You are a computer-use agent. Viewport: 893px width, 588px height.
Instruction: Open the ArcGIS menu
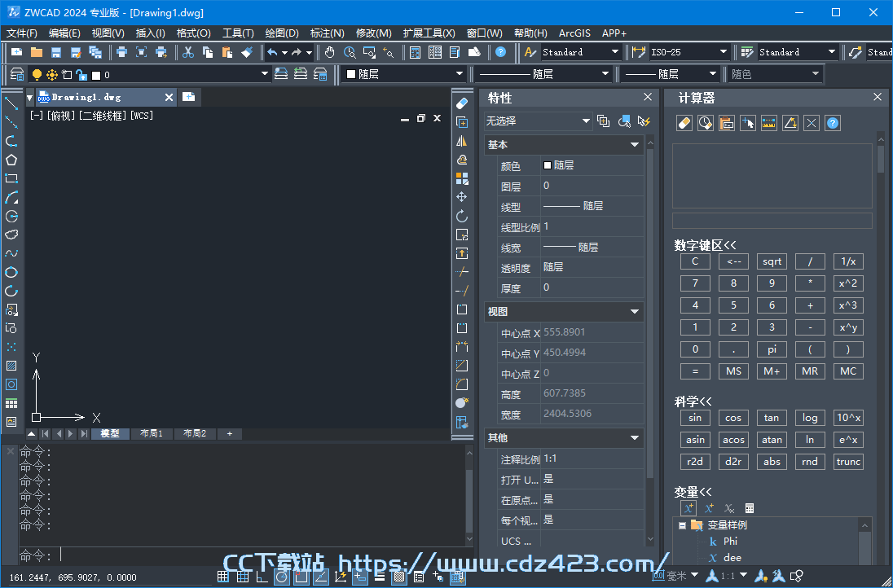574,33
